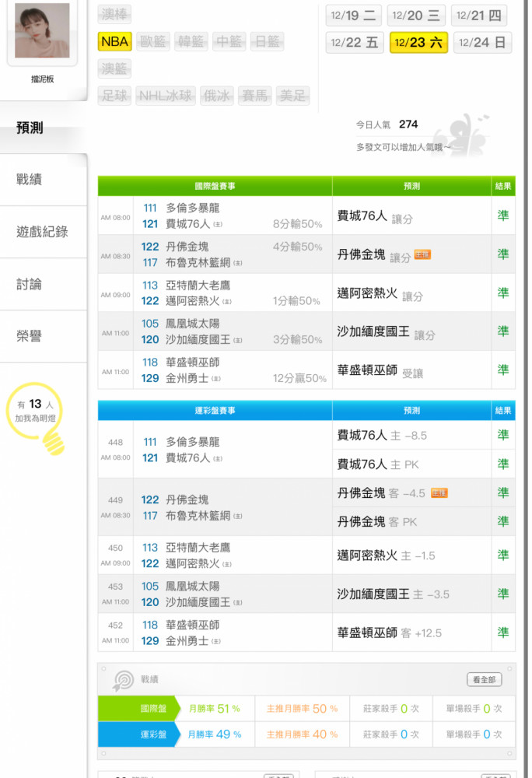The image size is (532, 778).
Task: Click the 有 13 人 follower count
Action: point(35,405)
